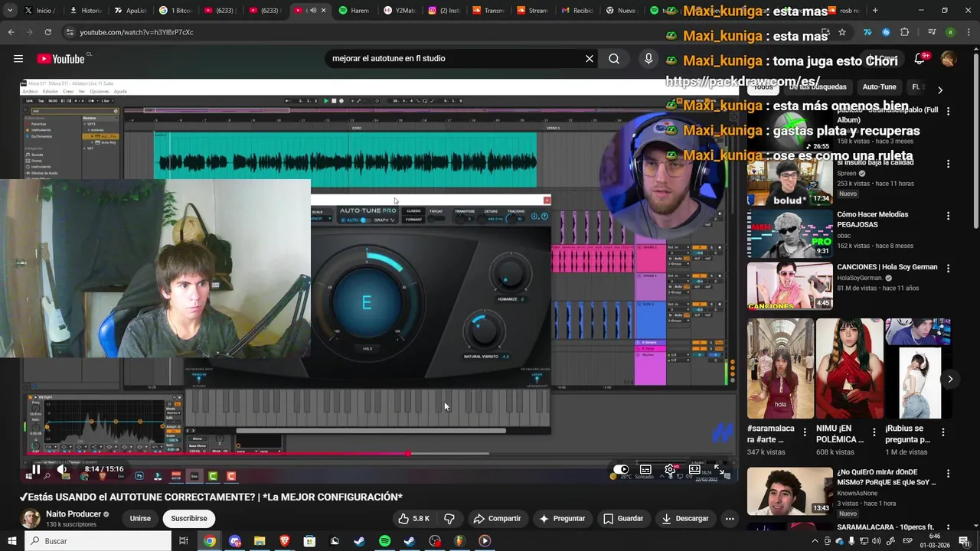Open the YouTube guide hamburger menu
The height and width of the screenshot is (551, 980).
(x=18, y=59)
